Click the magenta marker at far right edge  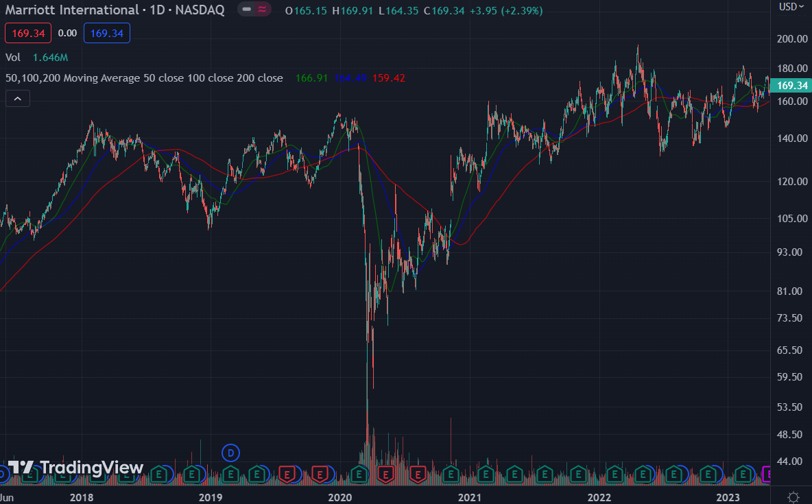tap(767, 474)
